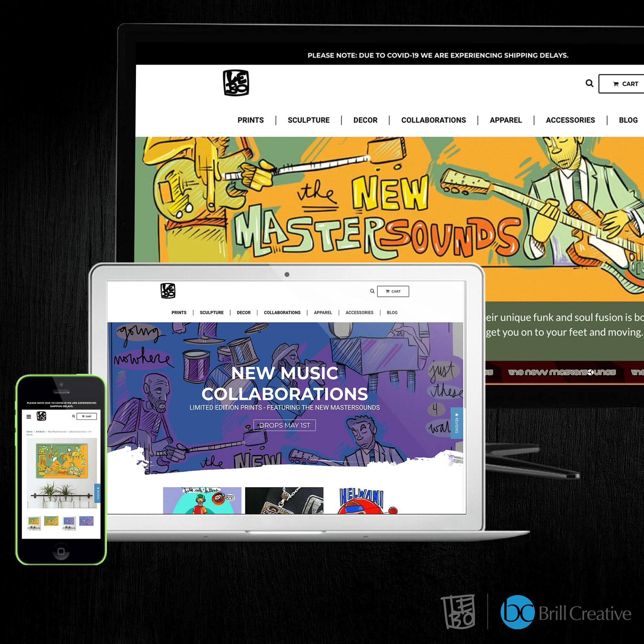644x644 pixels.
Task: Click the CART button on the laptop screen
Action: tap(393, 291)
